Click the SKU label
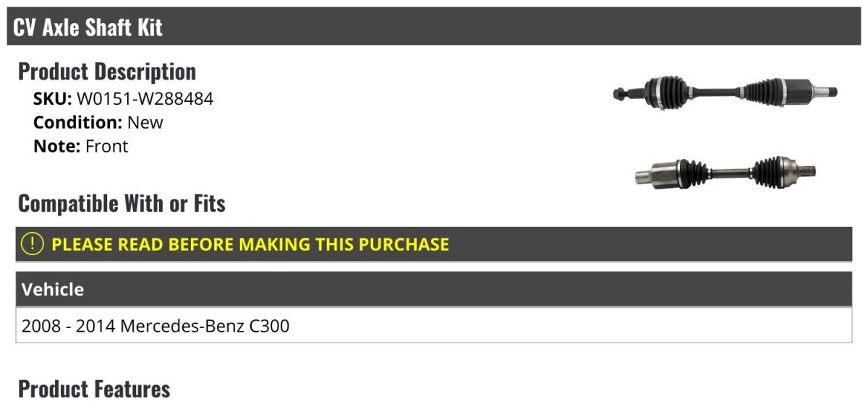 (52, 98)
